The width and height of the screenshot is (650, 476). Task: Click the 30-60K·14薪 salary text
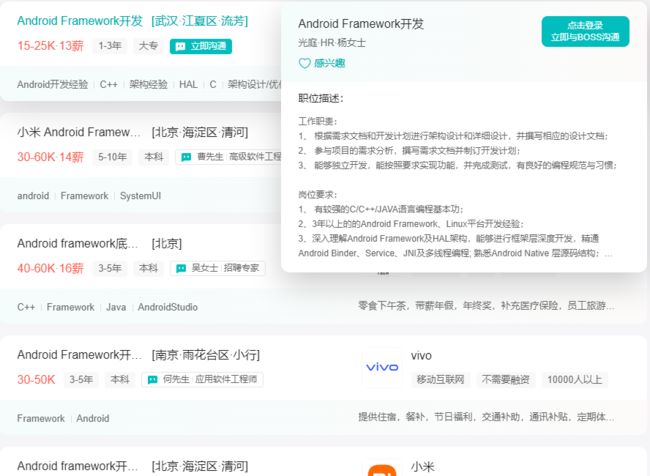50,157
